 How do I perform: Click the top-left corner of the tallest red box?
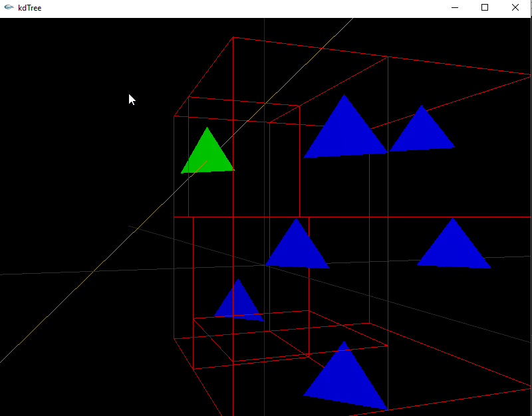(233, 37)
